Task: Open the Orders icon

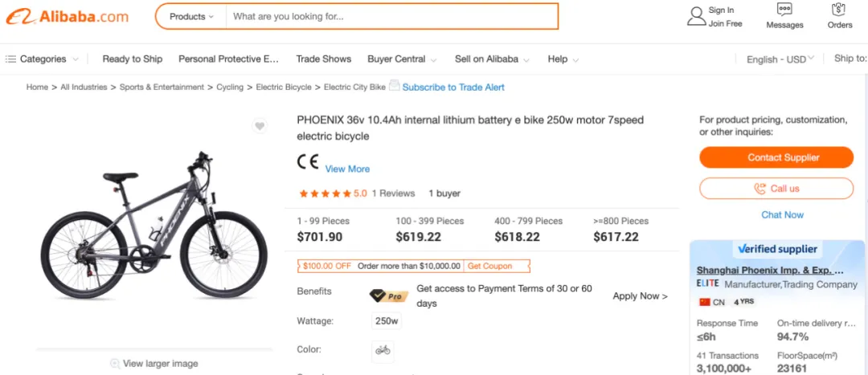Action: pyautogui.click(x=839, y=10)
